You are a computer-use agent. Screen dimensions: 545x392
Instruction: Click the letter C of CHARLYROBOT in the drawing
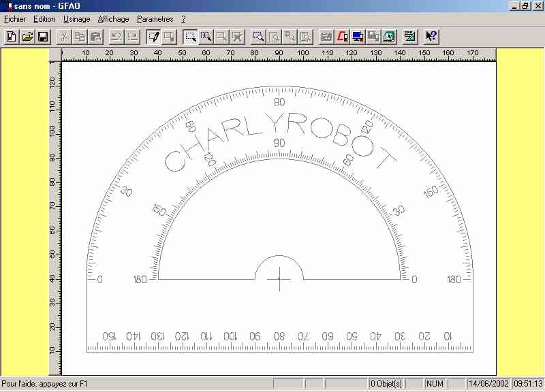(175, 161)
